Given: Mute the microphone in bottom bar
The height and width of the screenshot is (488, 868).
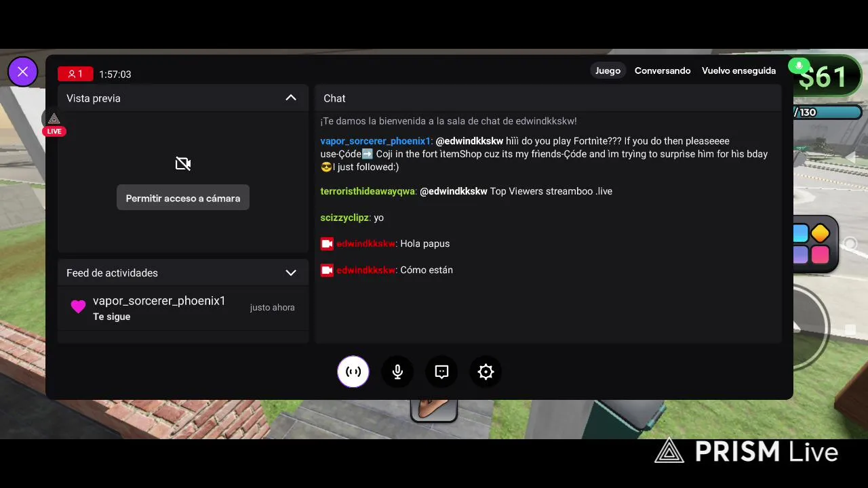Looking at the screenshot, I should point(397,371).
